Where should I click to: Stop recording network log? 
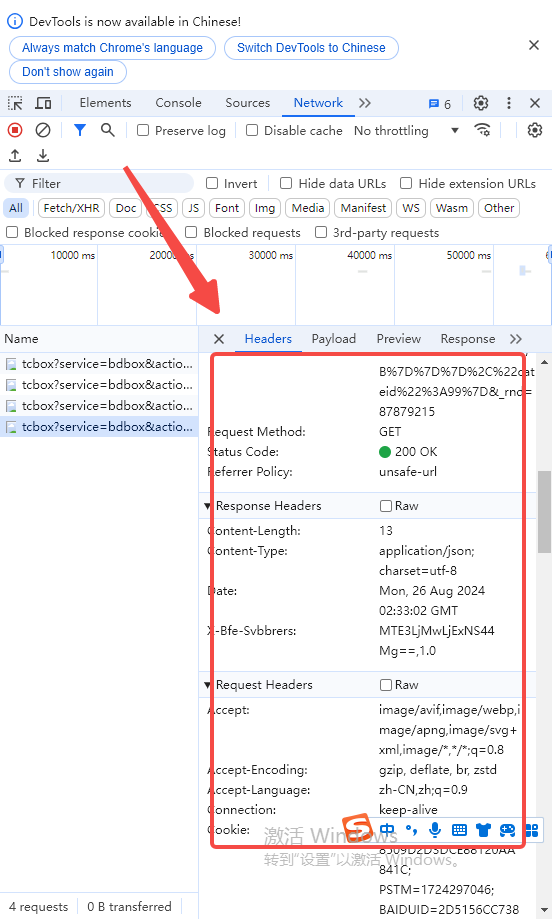pyautogui.click(x=15, y=130)
